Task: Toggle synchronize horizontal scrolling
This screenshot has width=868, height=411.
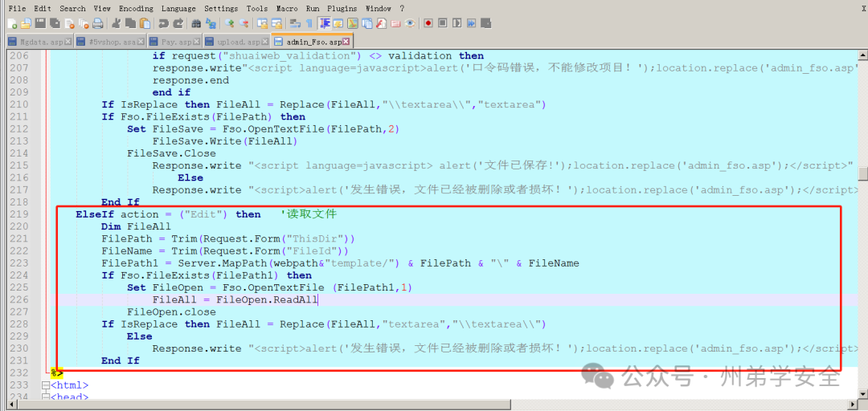Action: click(276, 23)
